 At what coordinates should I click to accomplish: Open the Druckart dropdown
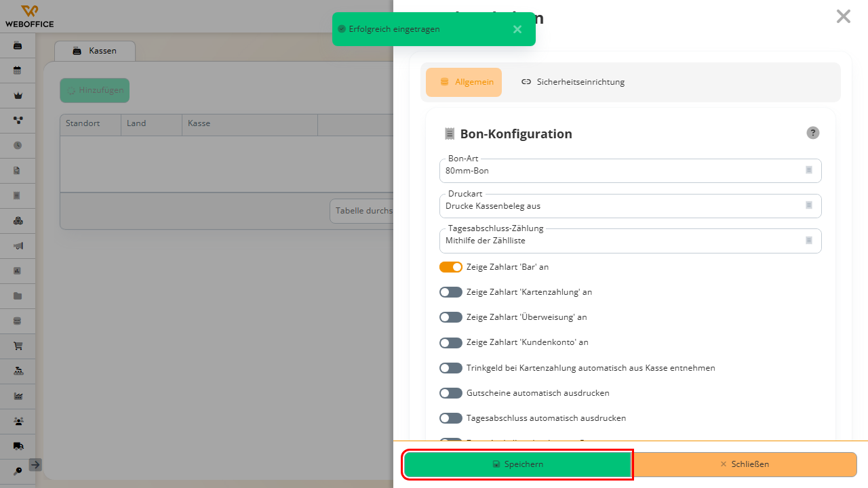[631, 206]
